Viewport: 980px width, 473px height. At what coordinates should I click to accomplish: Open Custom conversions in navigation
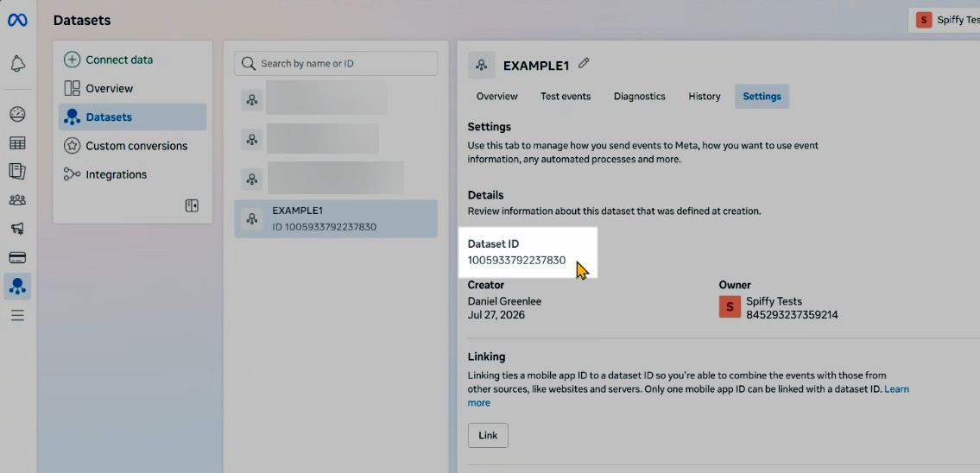[x=132, y=146]
